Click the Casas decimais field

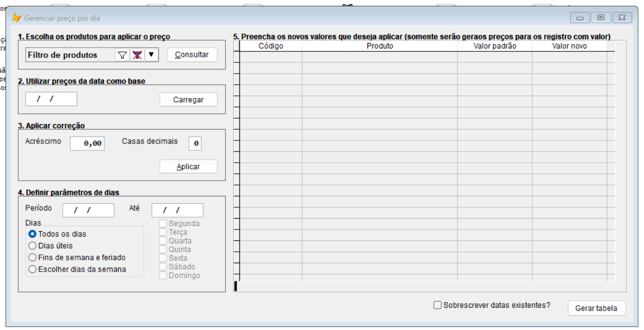click(x=195, y=143)
